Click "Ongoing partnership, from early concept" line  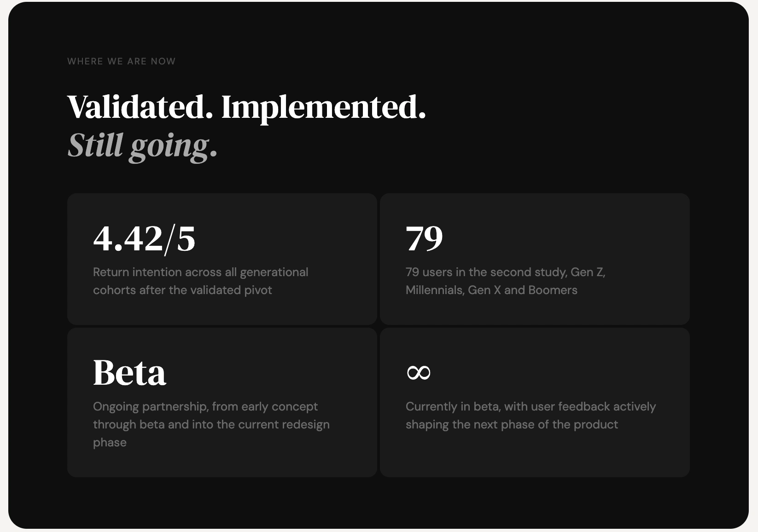tap(205, 407)
